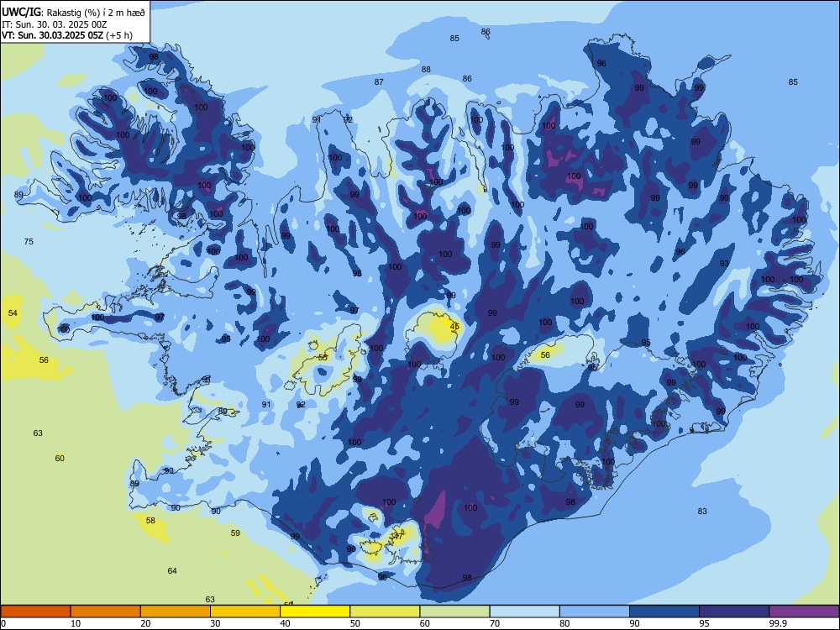The width and height of the screenshot is (840, 630).
Task: Click the 'VT: Sun. 30.03.2025 05Z (+5 h)' line
Action: 67,35
